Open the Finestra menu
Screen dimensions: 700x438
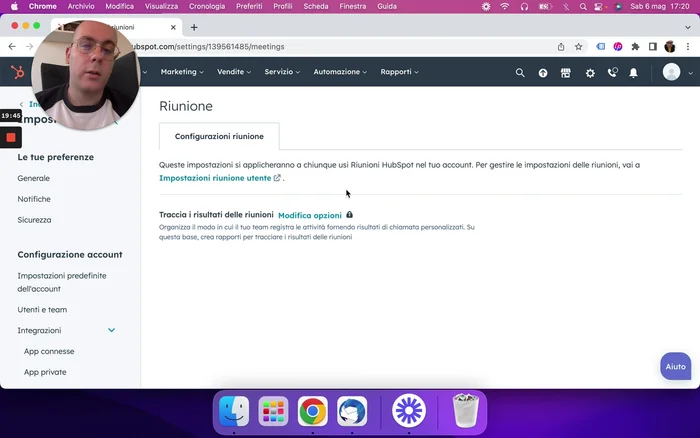352,7
